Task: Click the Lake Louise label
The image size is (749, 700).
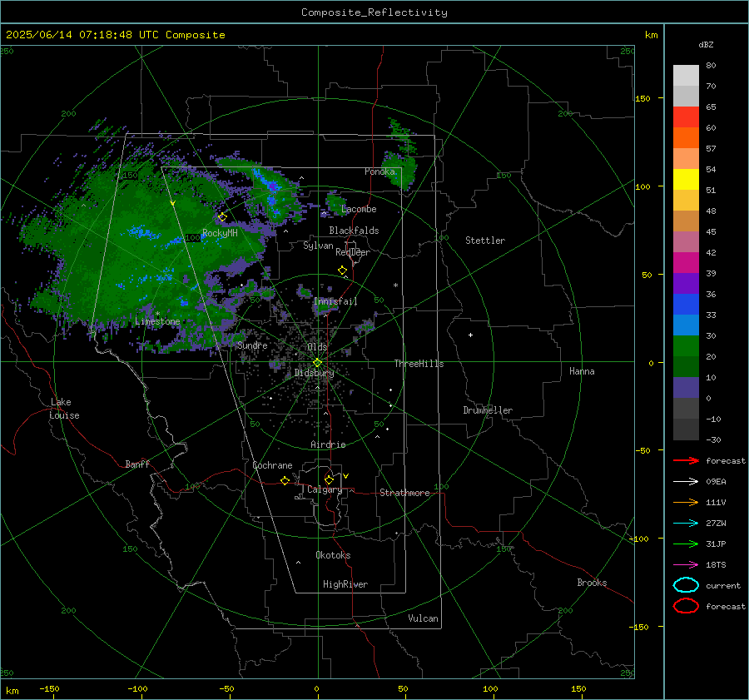Action: [x=64, y=409]
